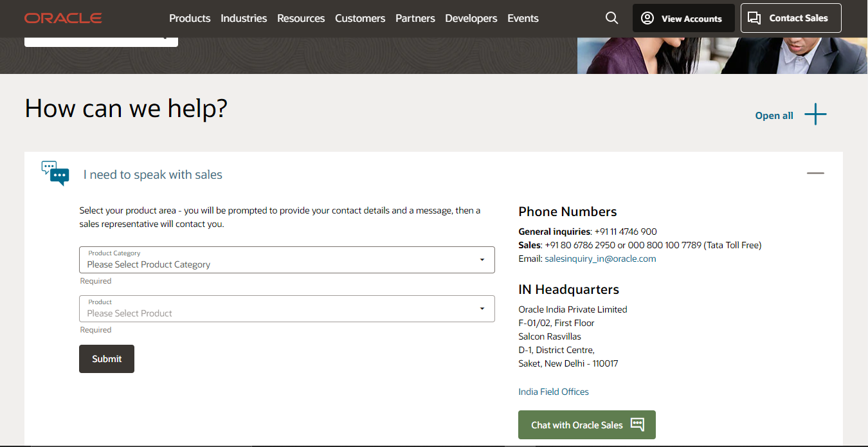Open the search magnifier icon

point(612,18)
